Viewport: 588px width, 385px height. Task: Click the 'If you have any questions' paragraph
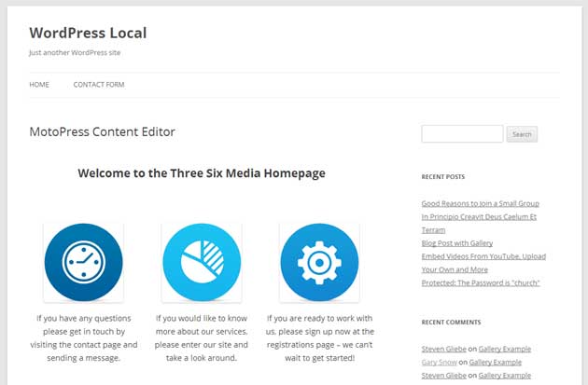point(84,337)
